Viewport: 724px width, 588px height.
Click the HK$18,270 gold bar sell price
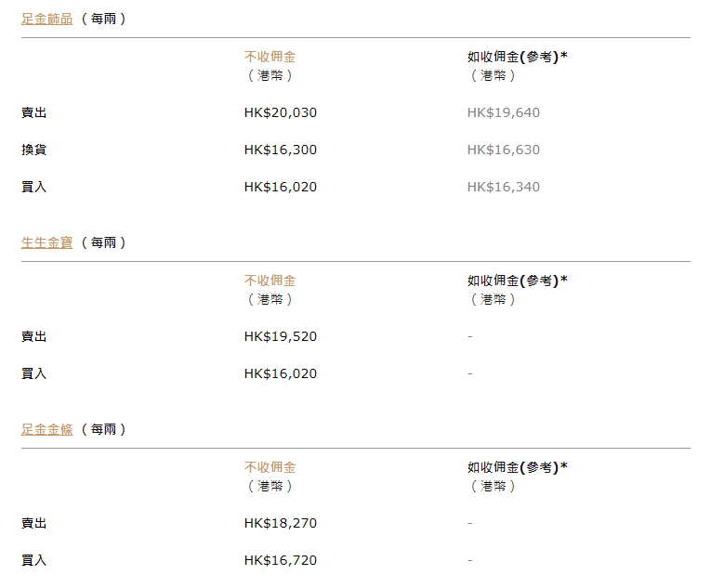pyautogui.click(x=281, y=523)
